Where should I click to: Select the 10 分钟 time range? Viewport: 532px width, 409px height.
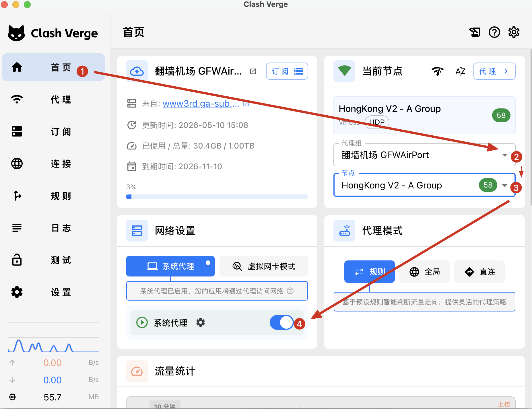point(165,405)
